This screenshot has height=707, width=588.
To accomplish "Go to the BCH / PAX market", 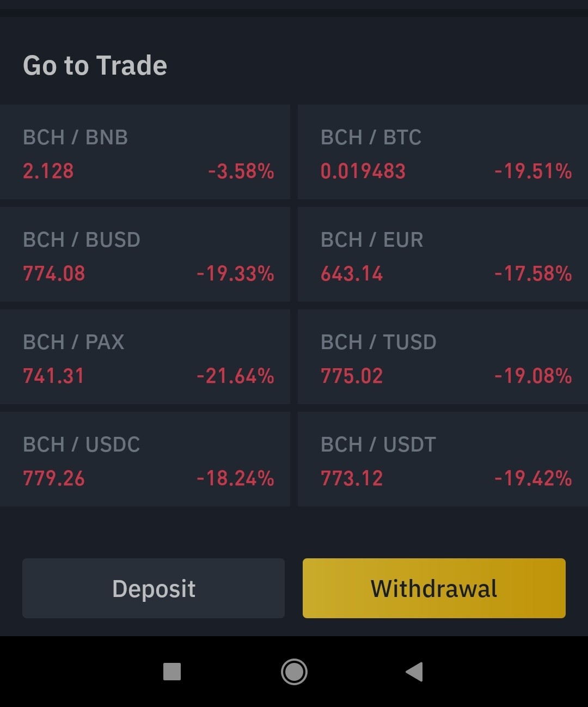I will 145,357.
